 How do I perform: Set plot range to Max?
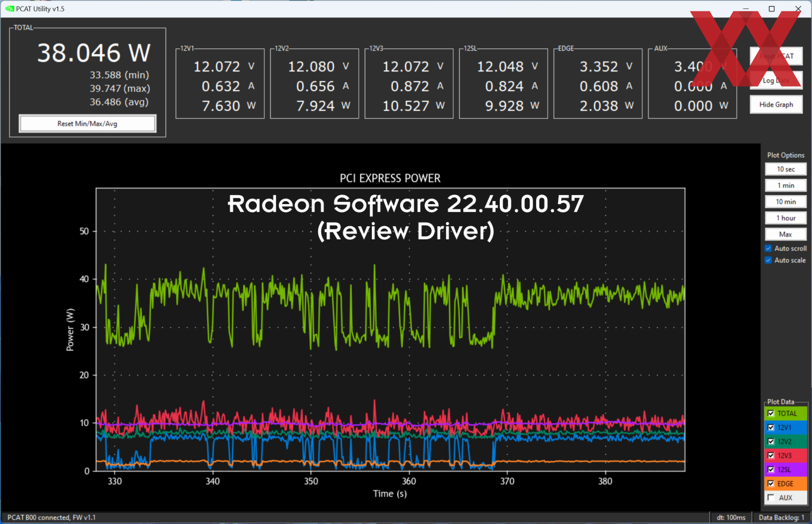pos(786,234)
